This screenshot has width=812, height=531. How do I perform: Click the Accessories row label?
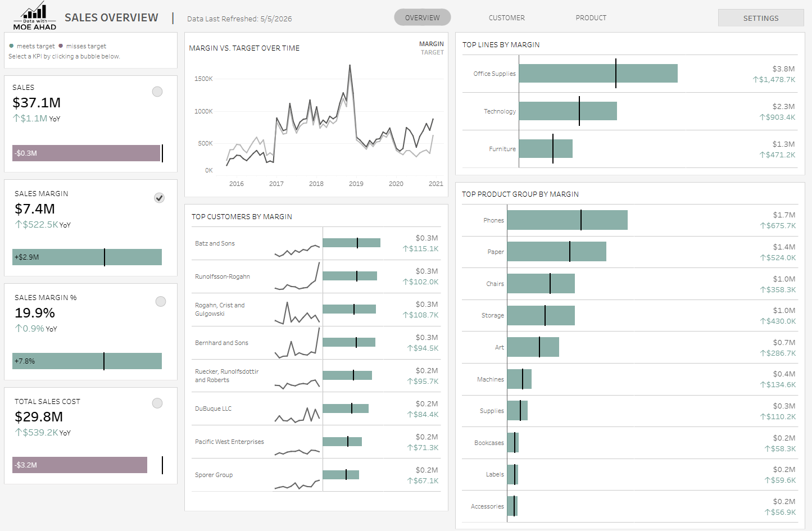[x=487, y=506]
